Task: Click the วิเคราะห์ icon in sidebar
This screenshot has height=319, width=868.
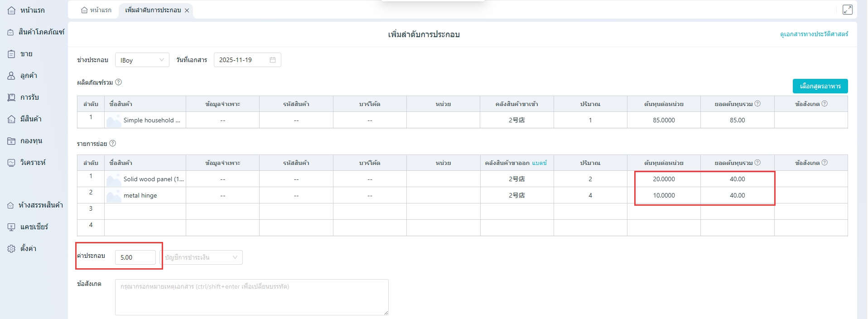Action: pyautogui.click(x=11, y=163)
